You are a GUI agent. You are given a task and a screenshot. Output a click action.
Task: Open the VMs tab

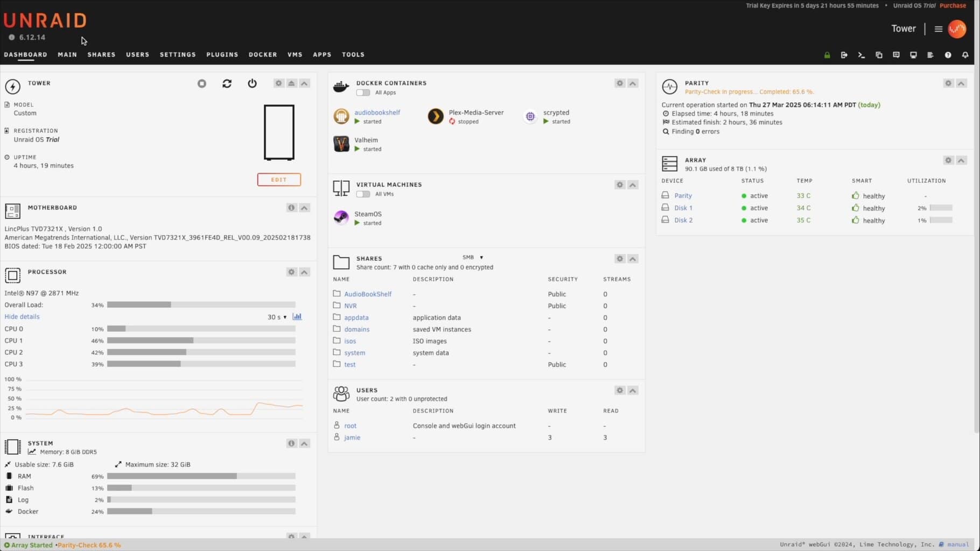pos(295,55)
